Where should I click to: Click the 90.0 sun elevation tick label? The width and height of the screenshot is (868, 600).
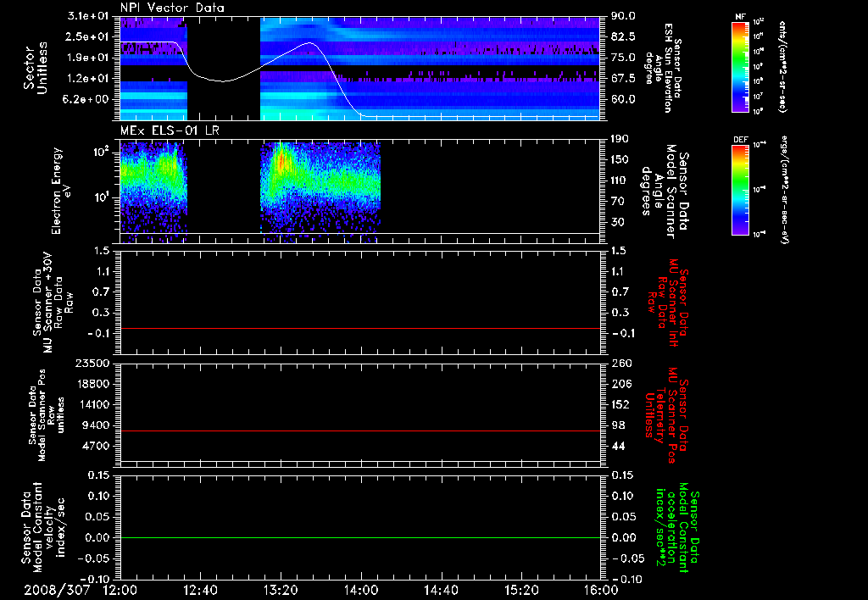point(623,16)
